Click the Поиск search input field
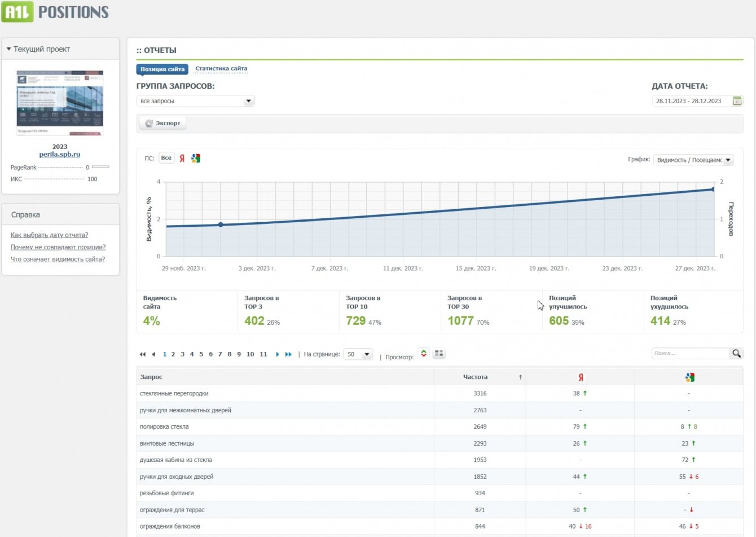This screenshot has width=756, height=537. [690, 353]
